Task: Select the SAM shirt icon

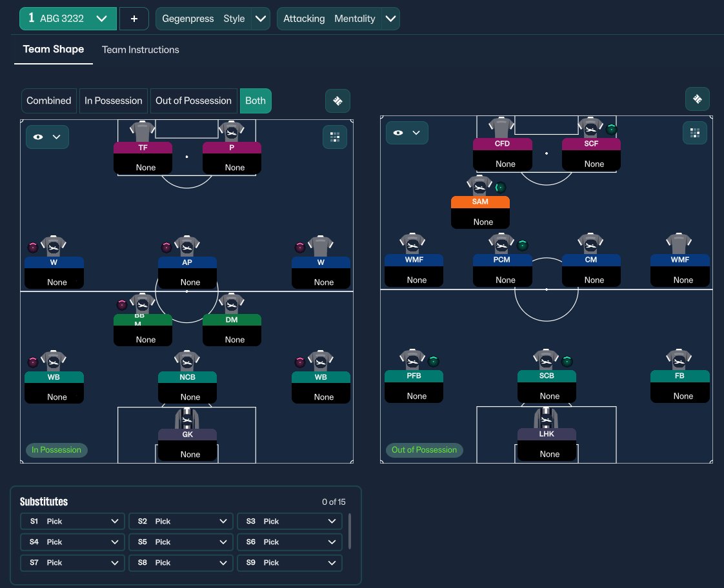Action: pos(479,186)
